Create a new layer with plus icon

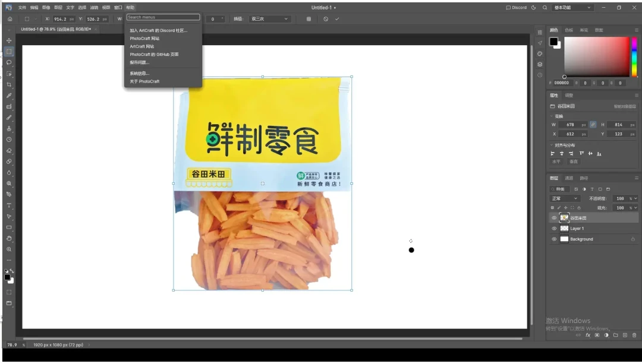click(x=625, y=335)
